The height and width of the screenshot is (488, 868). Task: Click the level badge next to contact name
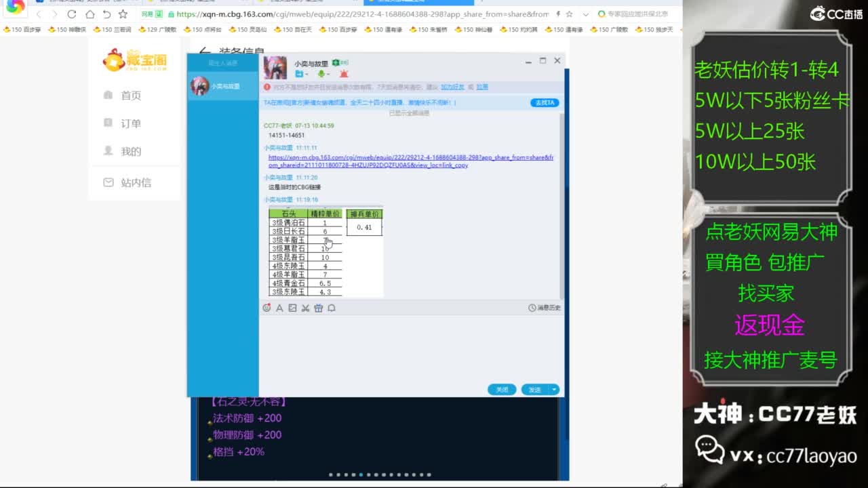340,63
